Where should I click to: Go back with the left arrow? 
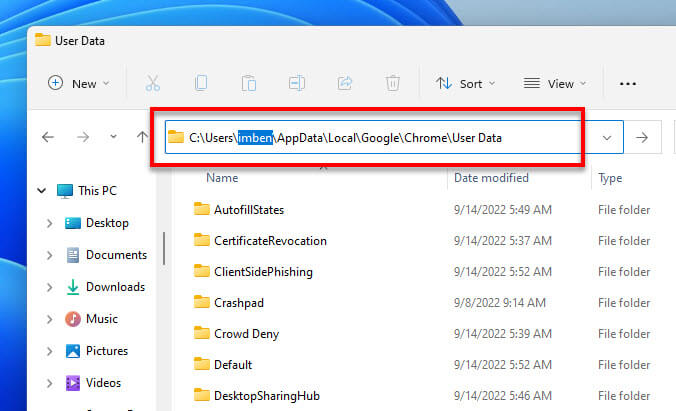48,137
